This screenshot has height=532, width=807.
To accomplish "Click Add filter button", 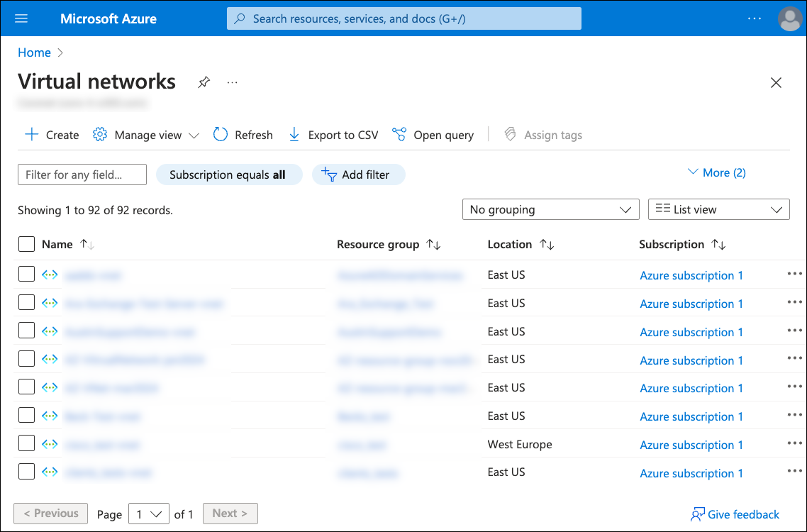I will pos(358,174).
